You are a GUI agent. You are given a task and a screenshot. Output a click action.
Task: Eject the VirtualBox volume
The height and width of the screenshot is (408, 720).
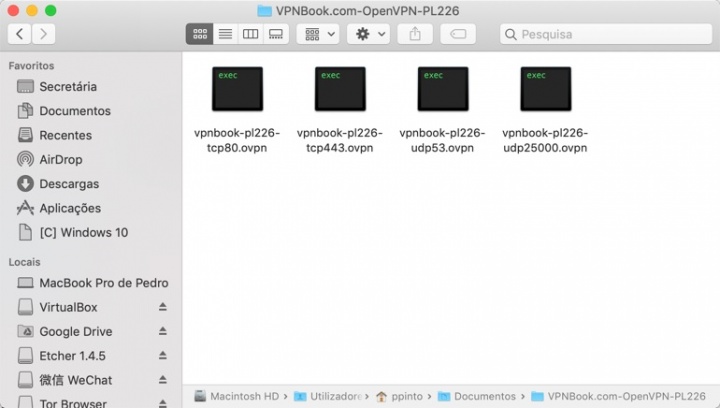pyautogui.click(x=163, y=308)
